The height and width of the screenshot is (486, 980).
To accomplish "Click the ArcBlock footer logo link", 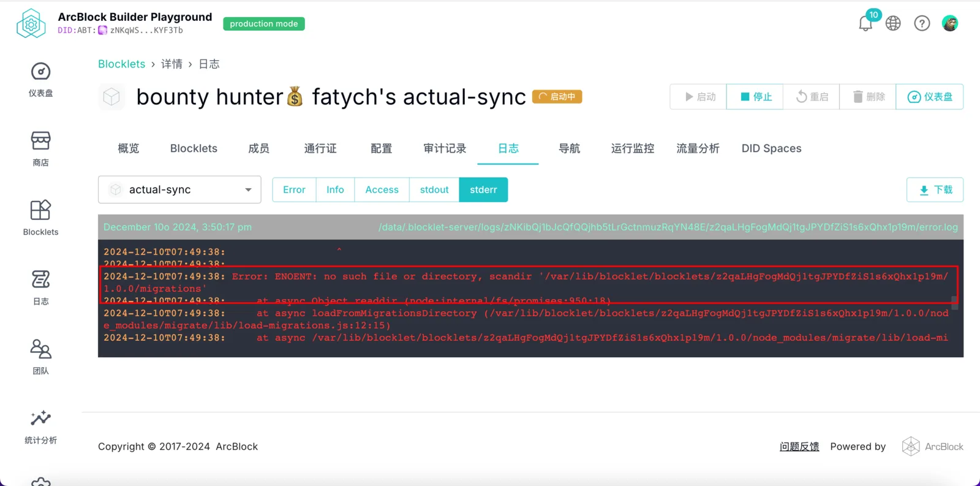I will [x=933, y=447].
